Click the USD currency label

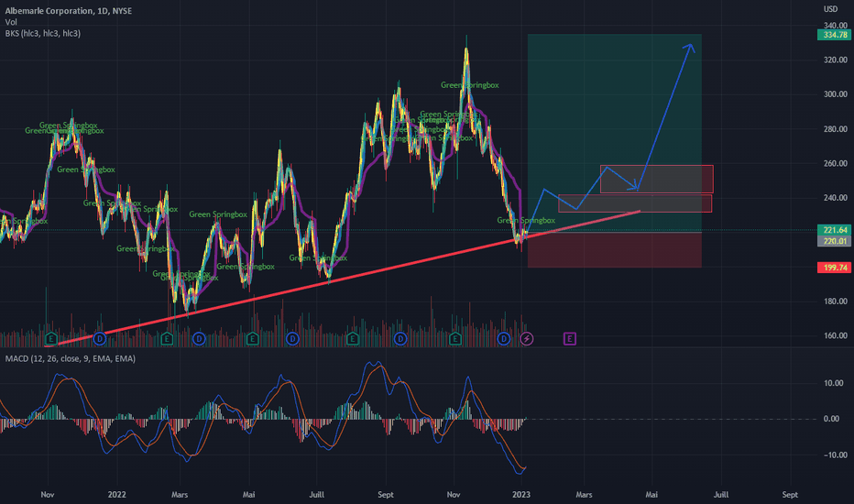pyautogui.click(x=830, y=9)
